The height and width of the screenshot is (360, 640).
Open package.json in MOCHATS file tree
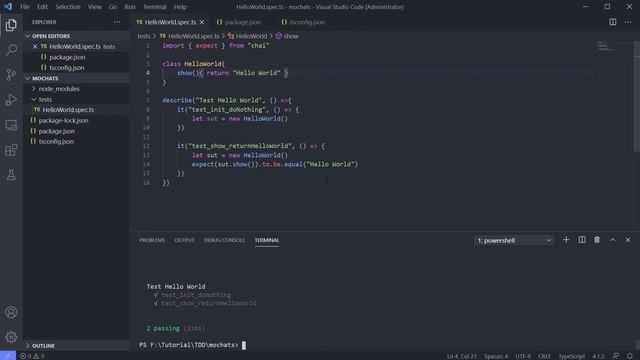coord(57,131)
